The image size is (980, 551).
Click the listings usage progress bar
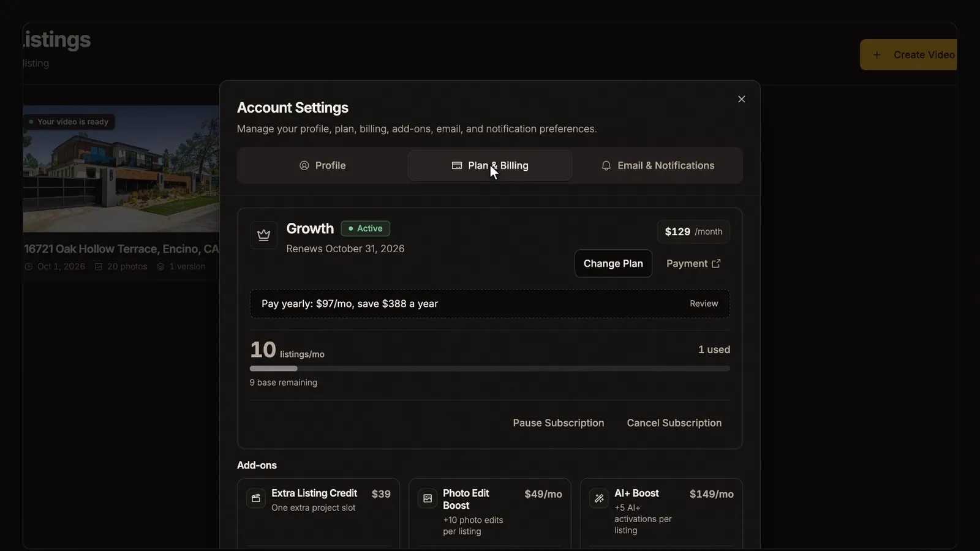[490, 369]
